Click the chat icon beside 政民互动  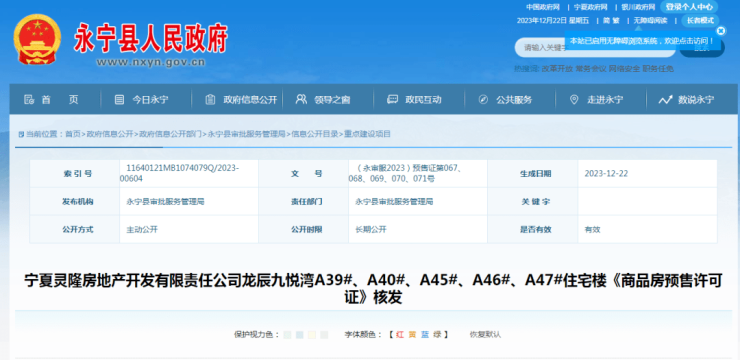point(392,100)
